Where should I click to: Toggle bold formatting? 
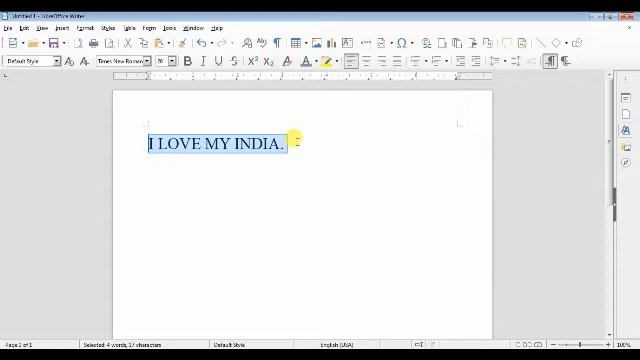pos(187,61)
